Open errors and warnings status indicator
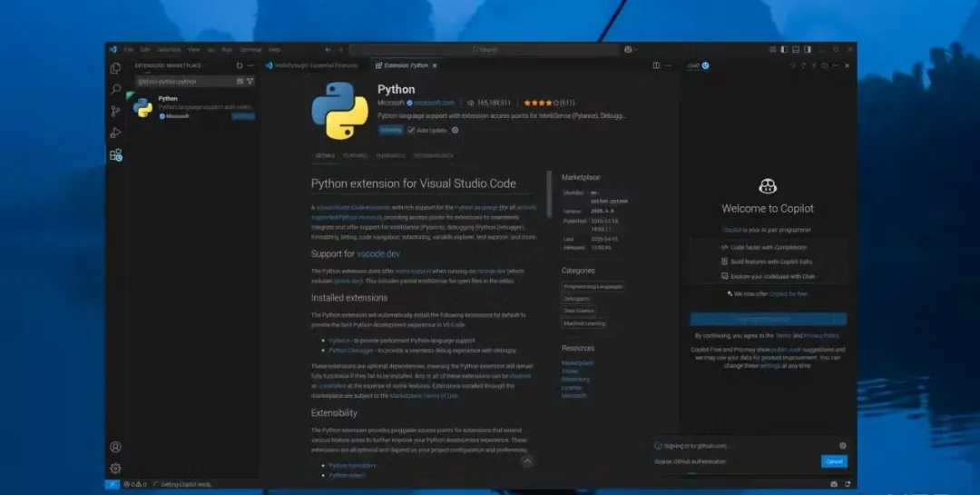Screen dimensions: 980x495 [x=135, y=484]
